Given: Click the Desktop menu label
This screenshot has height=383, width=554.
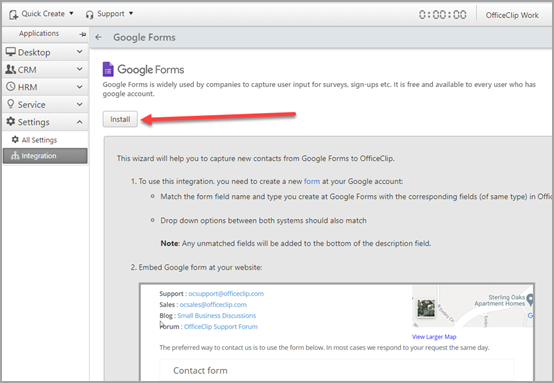Looking at the screenshot, I should point(34,52).
